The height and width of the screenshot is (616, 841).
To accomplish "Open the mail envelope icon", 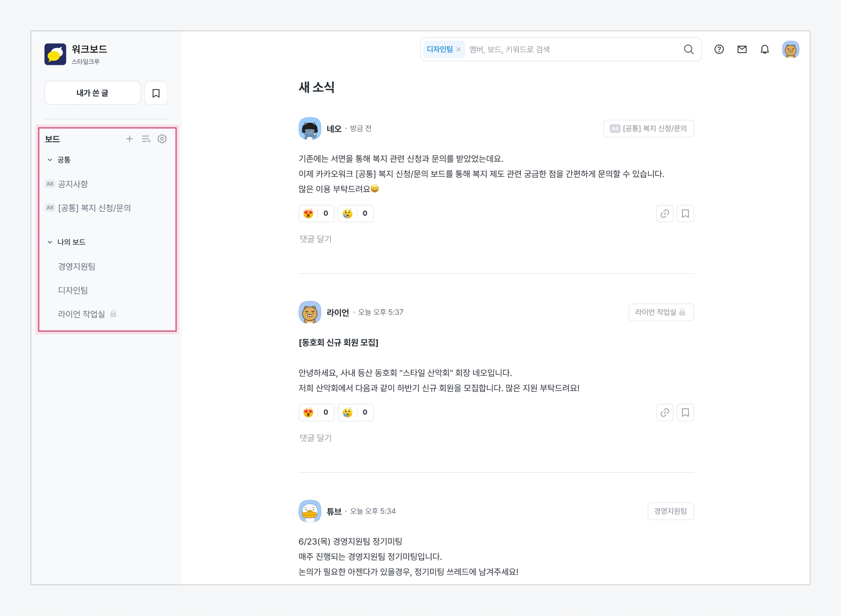I will (x=742, y=50).
